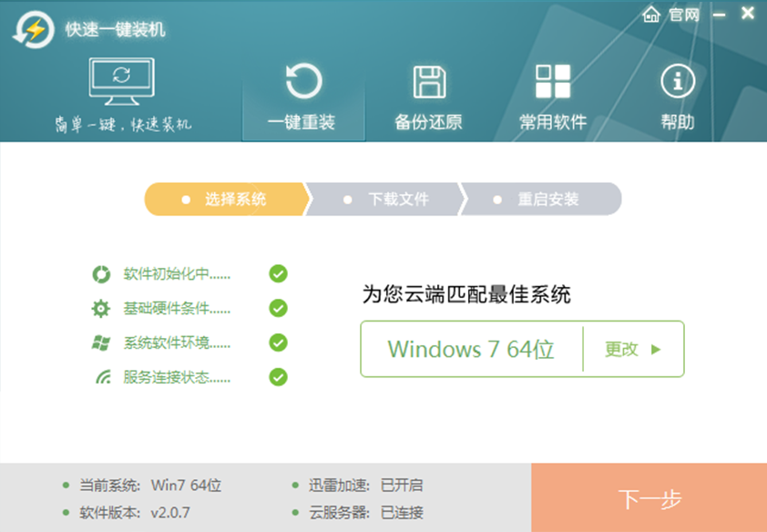
Task: Switch to the 备份还原 tab
Action: click(x=428, y=97)
